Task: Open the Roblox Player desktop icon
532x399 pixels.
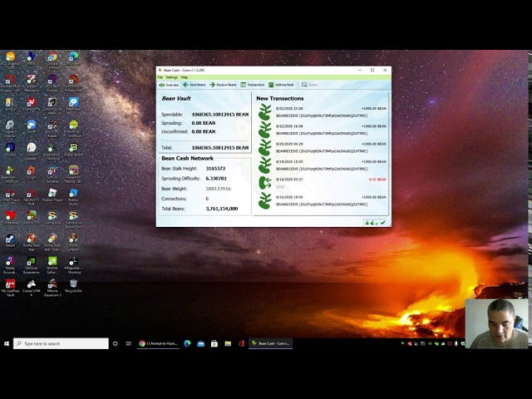Action: [52, 195]
